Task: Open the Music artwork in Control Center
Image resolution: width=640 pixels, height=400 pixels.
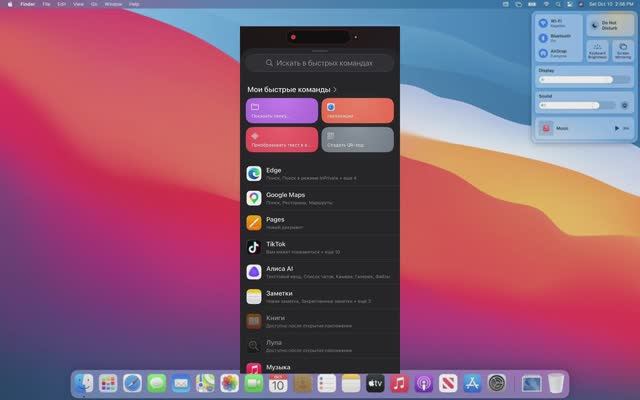Action: (x=546, y=128)
